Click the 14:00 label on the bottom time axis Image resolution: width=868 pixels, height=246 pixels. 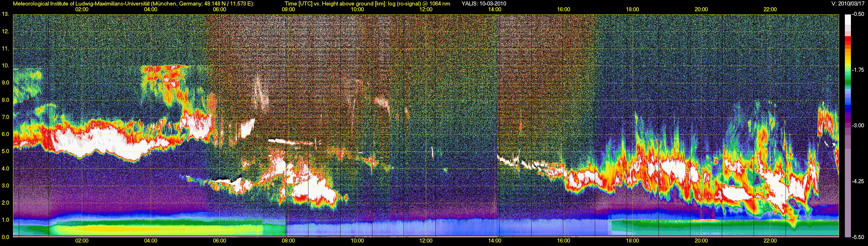click(495, 241)
